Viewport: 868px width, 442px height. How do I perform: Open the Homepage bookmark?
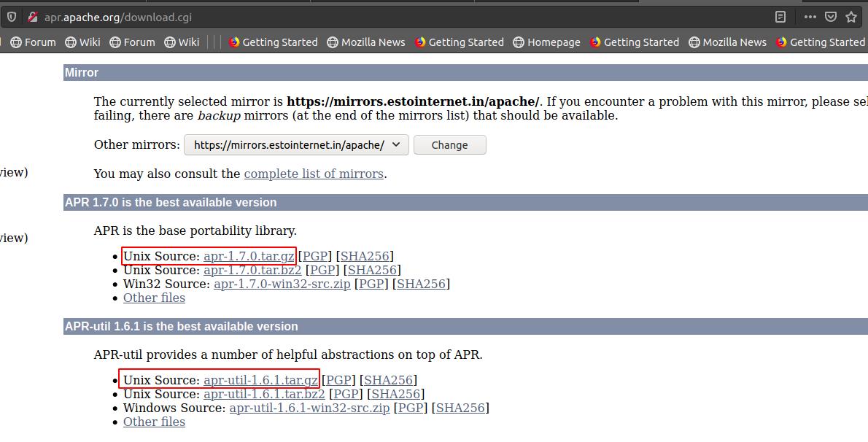pyautogui.click(x=547, y=42)
